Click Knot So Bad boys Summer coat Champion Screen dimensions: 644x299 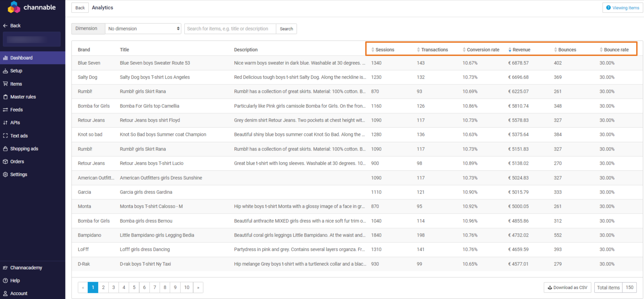tap(163, 135)
